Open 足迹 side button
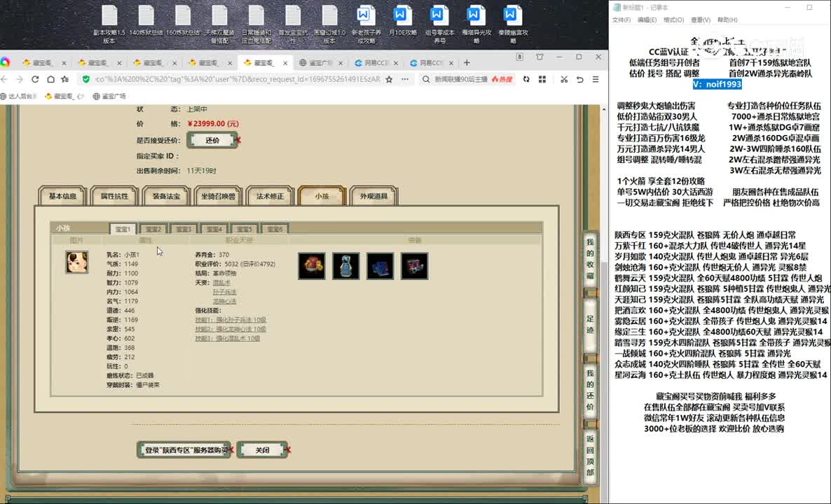 click(590, 325)
